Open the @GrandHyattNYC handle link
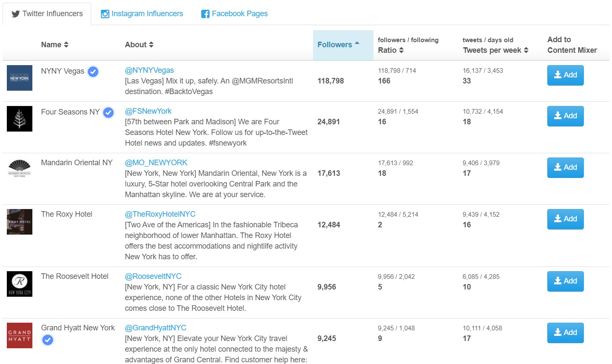The width and height of the screenshot is (612, 364). (155, 328)
